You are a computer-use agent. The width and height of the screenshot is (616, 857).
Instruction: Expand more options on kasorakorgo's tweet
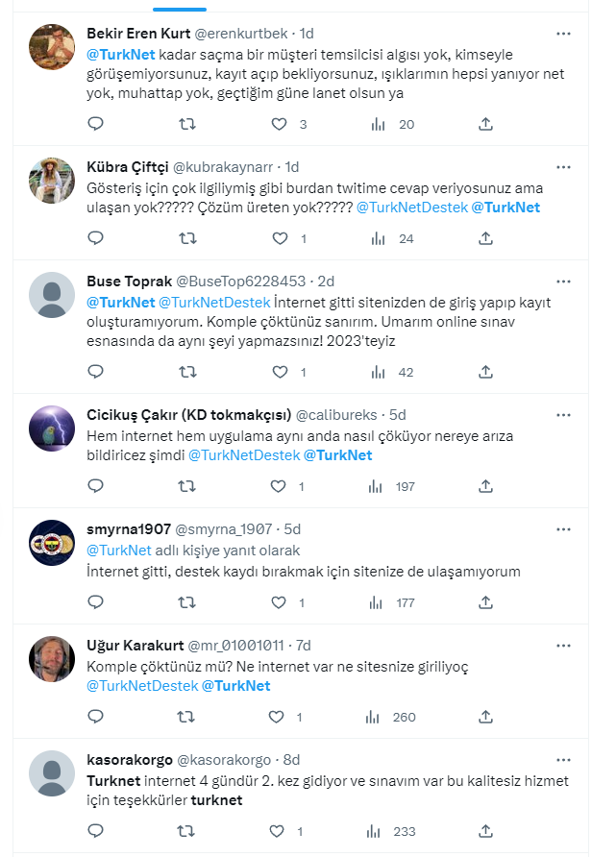click(565, 759)
